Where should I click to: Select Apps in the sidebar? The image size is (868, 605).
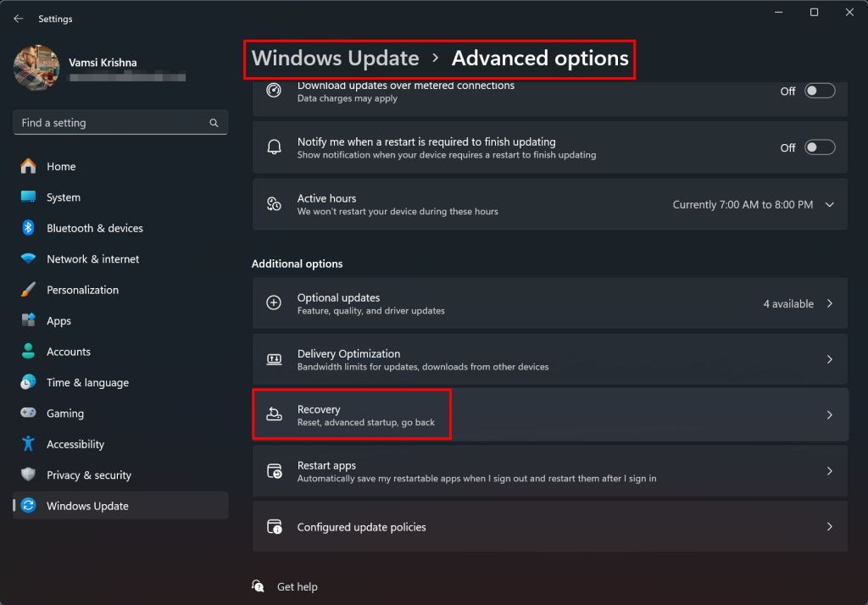click(120, 320)
